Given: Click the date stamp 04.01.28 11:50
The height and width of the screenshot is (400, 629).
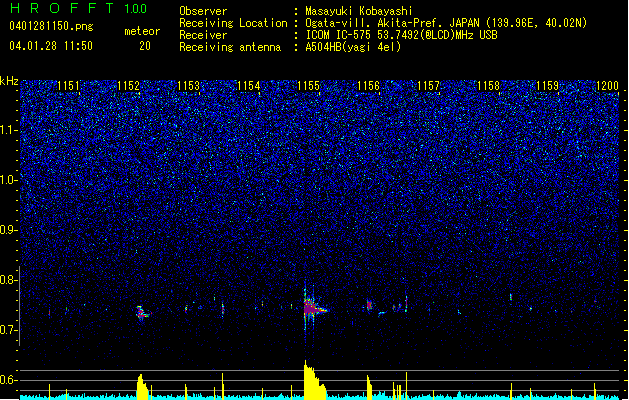Looking at the screenshot, I should [51, 46].
